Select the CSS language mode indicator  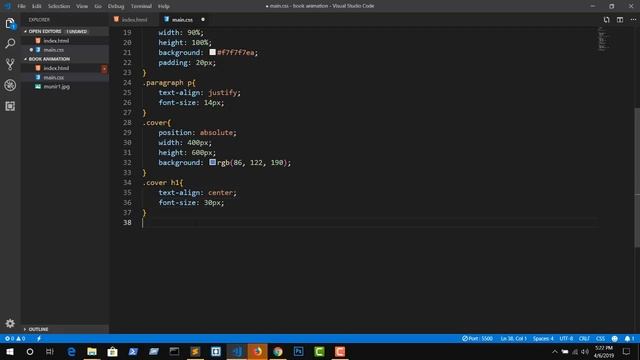click(600, 338)
